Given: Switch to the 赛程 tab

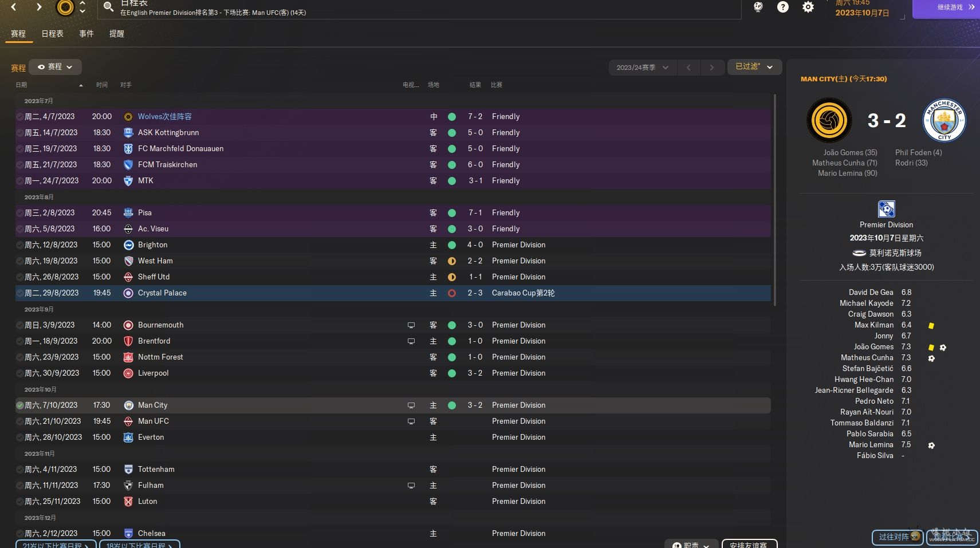Looking at the screenshot, I should [x=18, y=34].
